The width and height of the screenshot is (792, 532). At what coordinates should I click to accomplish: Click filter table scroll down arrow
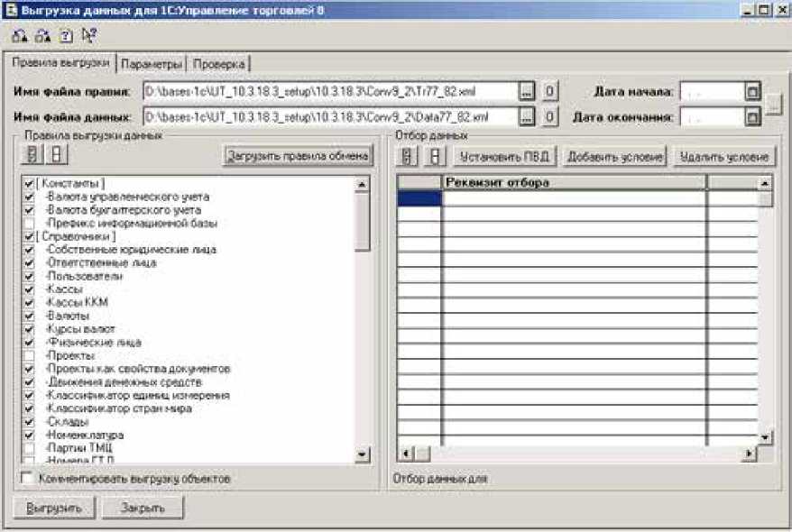coord(765,437)
